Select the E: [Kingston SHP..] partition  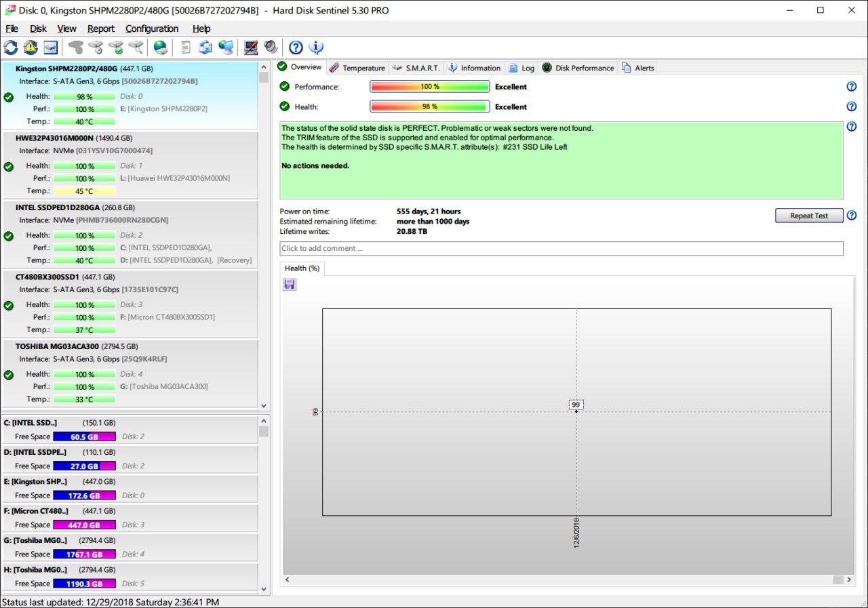click(129, 488)
